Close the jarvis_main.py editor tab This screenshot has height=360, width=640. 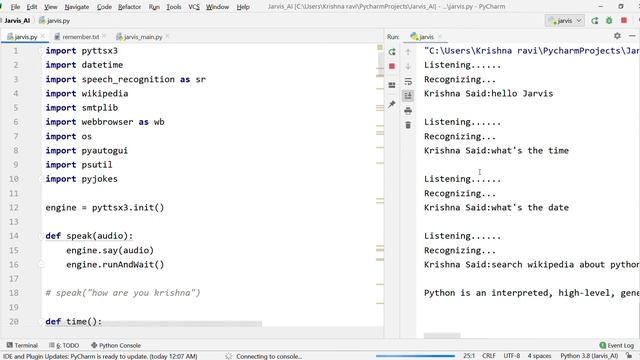(x=167, y=36)
